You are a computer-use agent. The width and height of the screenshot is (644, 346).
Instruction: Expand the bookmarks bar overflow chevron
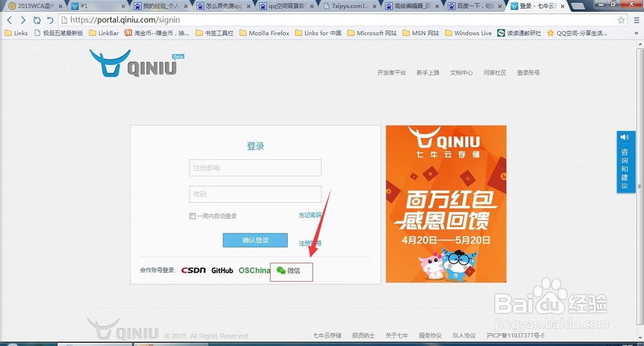pyautogui.click(x=636, y=33)
